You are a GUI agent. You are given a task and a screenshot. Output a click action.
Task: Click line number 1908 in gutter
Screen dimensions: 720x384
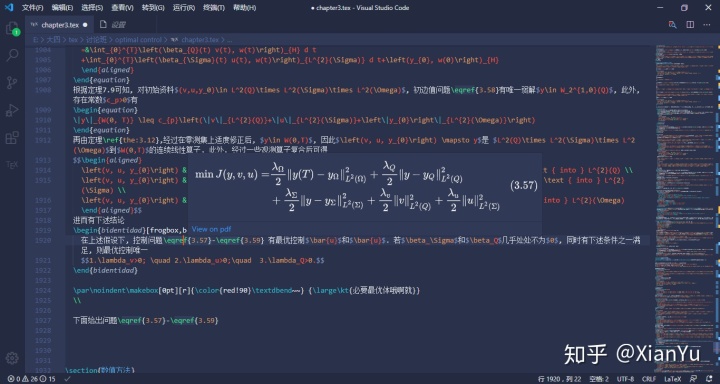pyautogui.click(x=43, y=90)
